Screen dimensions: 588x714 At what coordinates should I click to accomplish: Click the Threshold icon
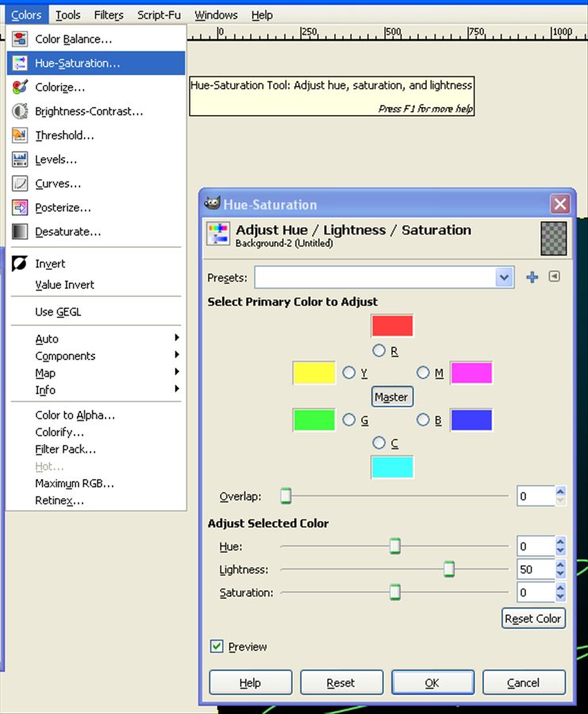point(20,135)
